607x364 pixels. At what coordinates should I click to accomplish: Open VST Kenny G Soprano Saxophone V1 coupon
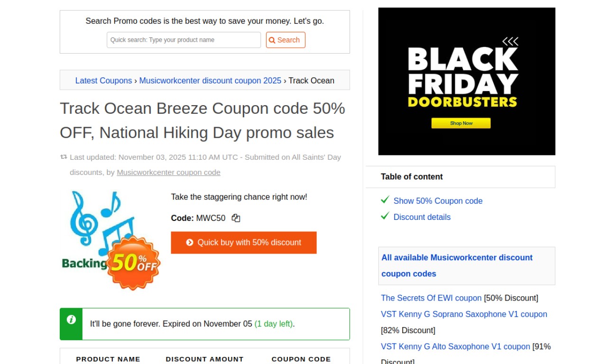click(464, 314)
